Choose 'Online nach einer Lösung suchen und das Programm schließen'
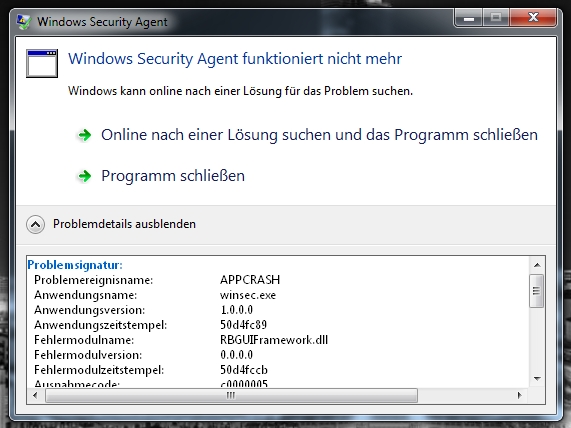 pos(319,135)
